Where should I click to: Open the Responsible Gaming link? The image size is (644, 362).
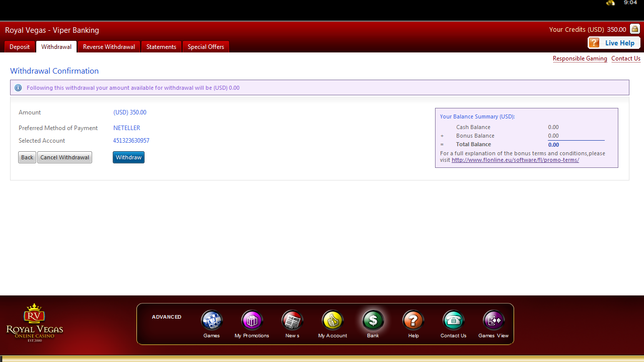point(580,58)
